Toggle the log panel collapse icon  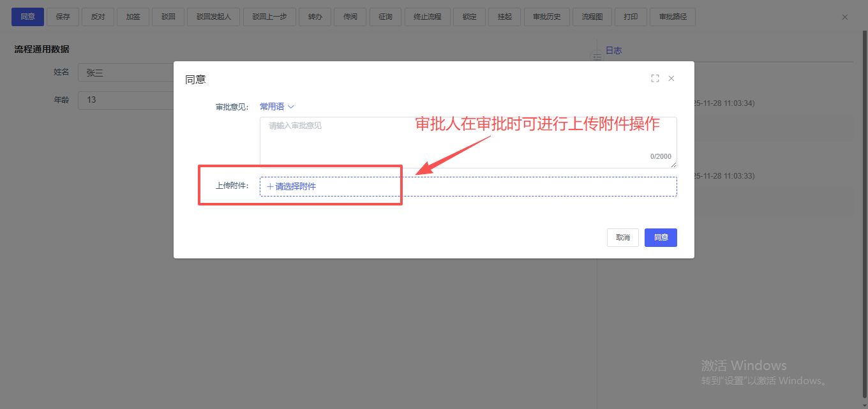(x=597, y=57)
